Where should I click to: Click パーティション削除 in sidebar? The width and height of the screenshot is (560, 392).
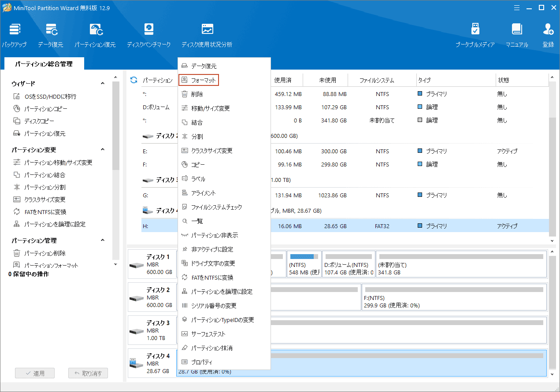click(39, 253)
